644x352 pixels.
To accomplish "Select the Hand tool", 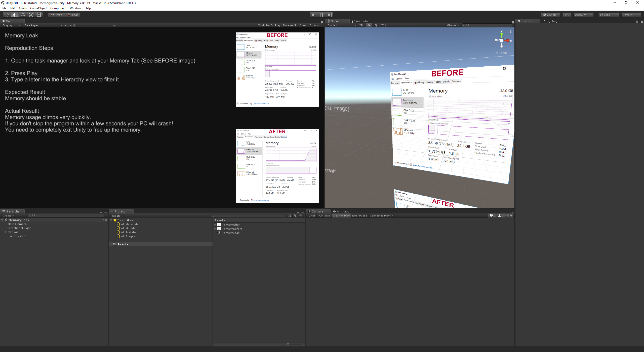I will pos(6,15).
